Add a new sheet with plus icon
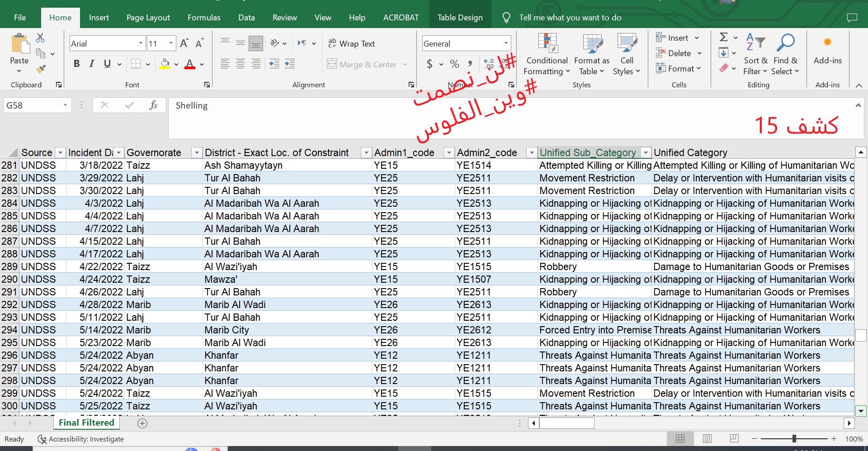Viewport: 868px width, 451px height. pos(142,423)
